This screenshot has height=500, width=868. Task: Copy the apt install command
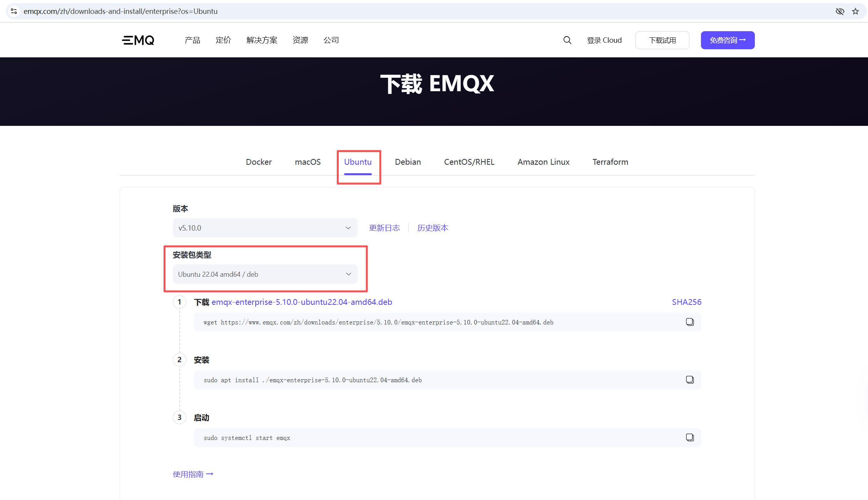point(689,380)
